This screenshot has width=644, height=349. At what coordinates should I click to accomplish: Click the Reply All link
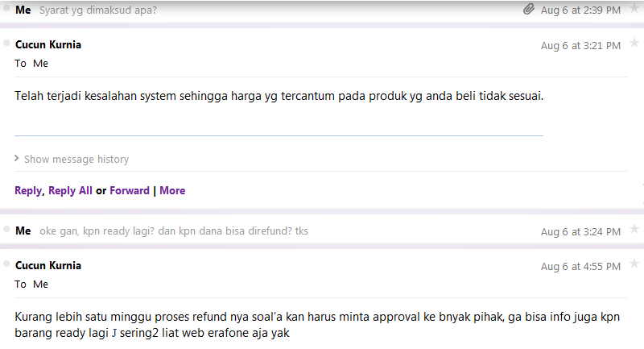tap(70, 191)
